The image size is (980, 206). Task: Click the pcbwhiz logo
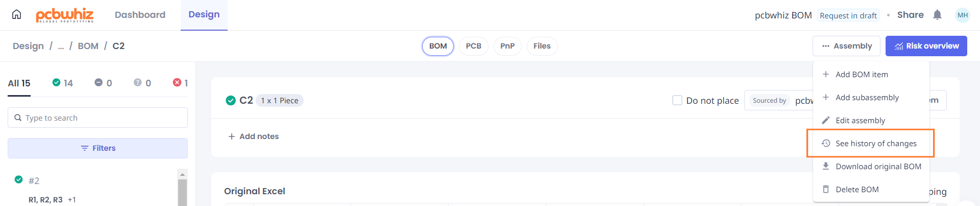65,15
